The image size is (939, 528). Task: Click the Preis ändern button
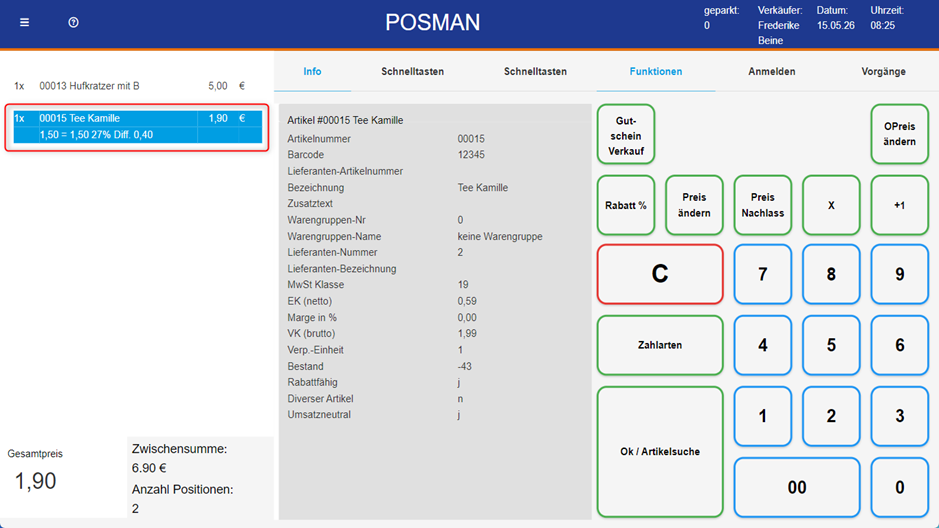click(x=694, y=205)
